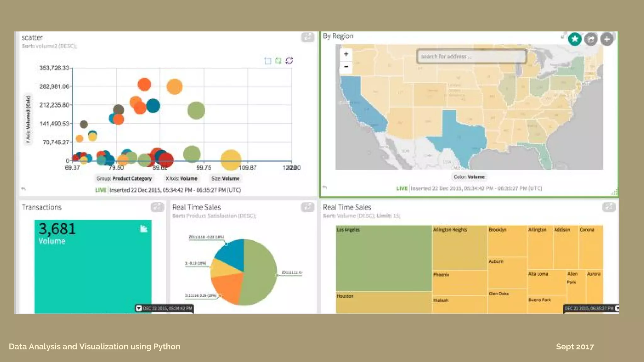Click the Transactions widget title
This screenshot has width=644, height=362.
[x=42, y=207]
